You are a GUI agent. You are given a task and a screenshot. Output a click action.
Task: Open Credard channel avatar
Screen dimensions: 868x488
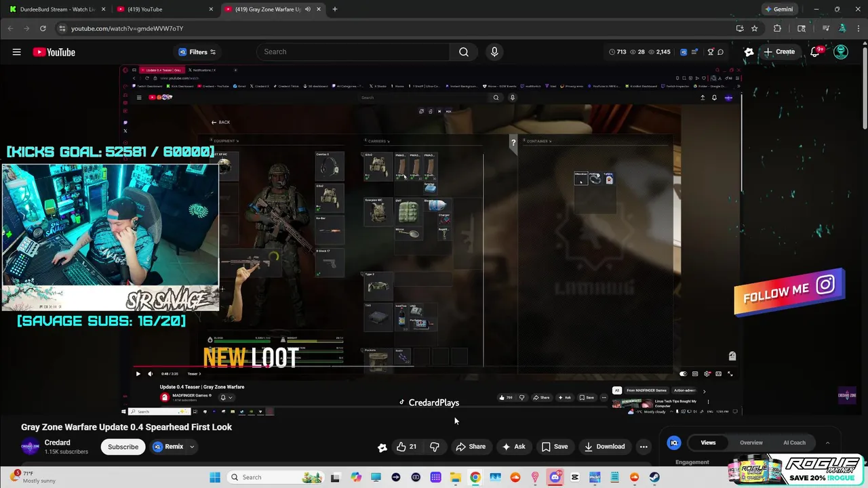pos(31,447)
